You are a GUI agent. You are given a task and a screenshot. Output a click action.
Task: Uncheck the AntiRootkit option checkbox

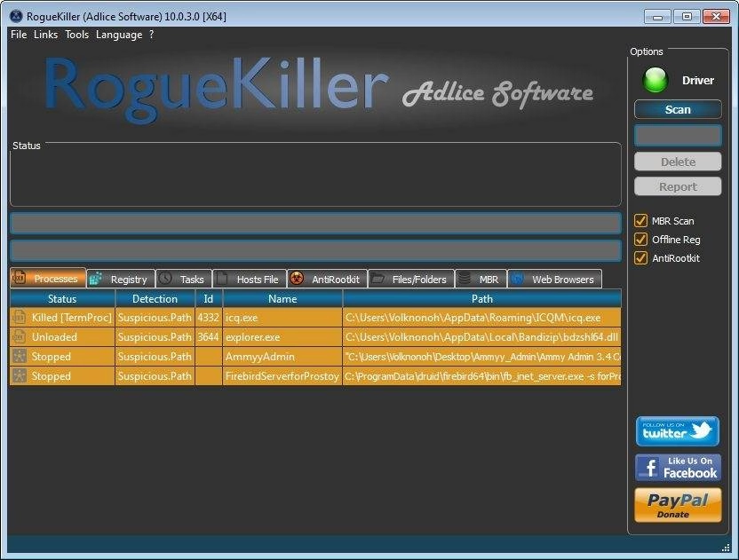click(640, 257)
